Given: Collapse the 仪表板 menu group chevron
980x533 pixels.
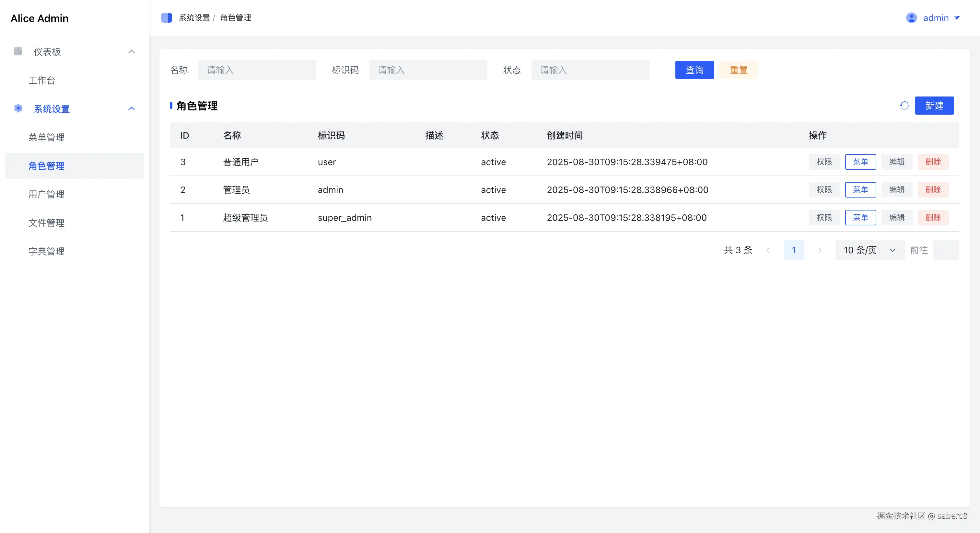Looking at the screenshot, I should 131,52.
